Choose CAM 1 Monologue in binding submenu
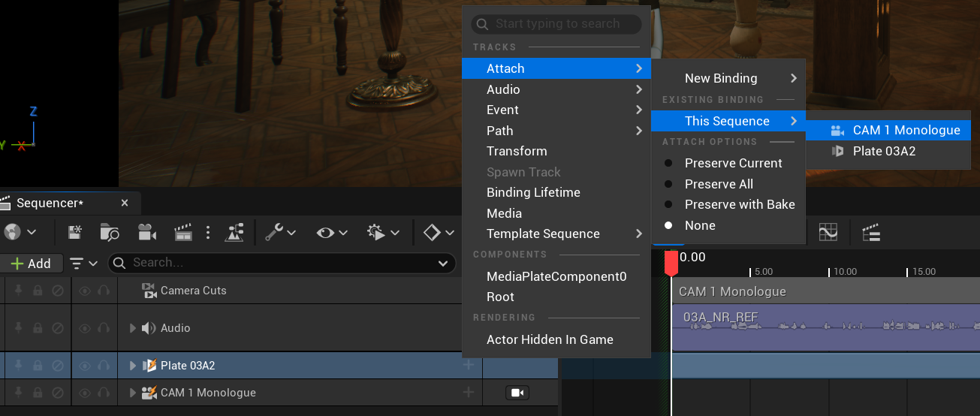Viewport: 980px width, 416px height. tap(906, 130)
